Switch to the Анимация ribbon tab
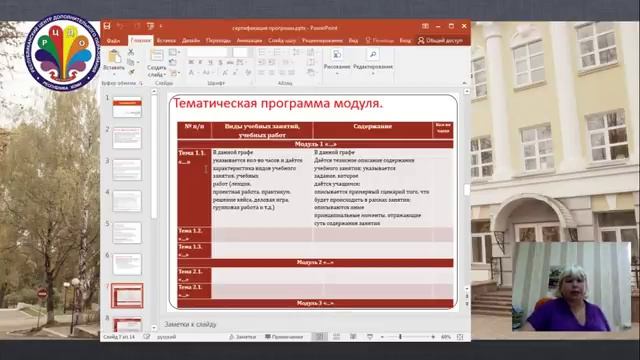The width and height of the screenshot is (640, 360). pos(249,41)
